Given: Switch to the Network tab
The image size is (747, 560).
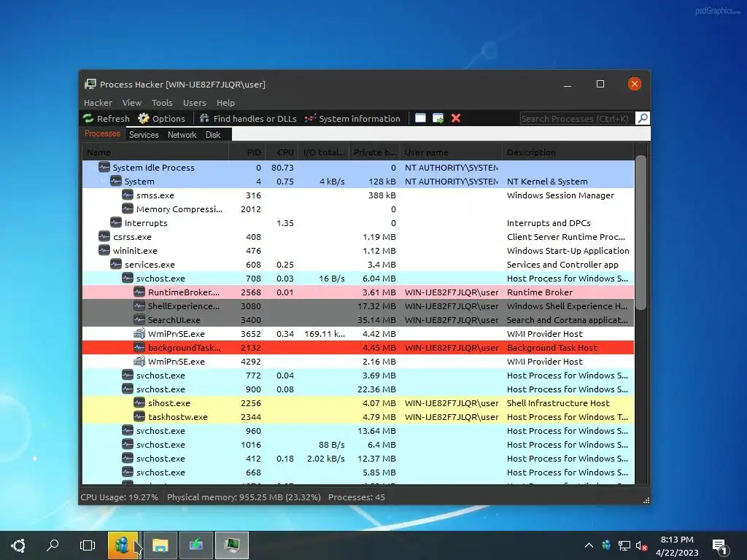Looking at the screenshot, I should point(182,135).
